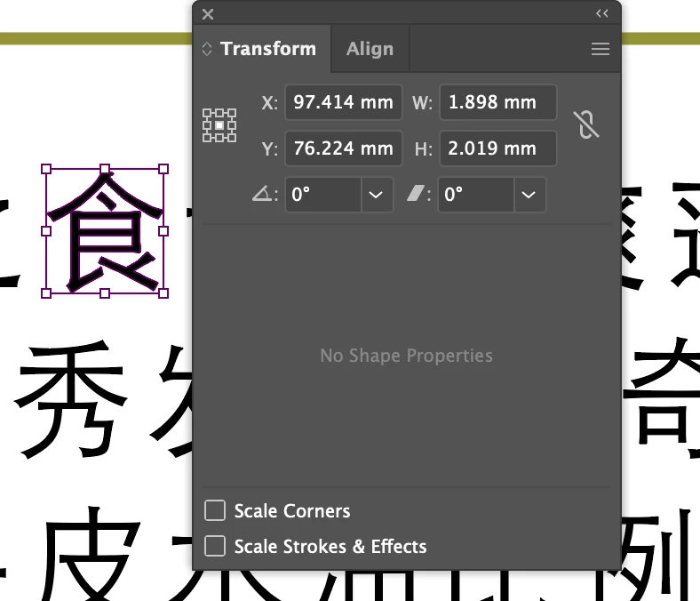This screenshot has width=700, height=601.
Task: Open the Transform panel hamburger menu
Action: (x=600, y=49)
